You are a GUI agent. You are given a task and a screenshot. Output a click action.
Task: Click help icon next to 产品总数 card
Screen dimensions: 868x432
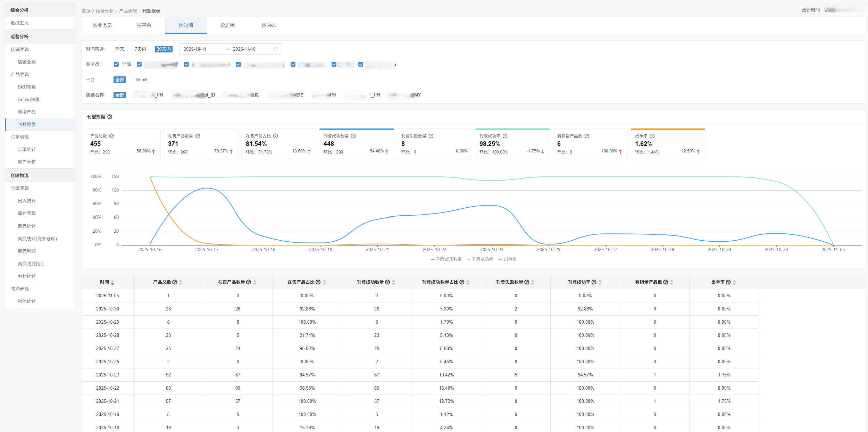112,136
